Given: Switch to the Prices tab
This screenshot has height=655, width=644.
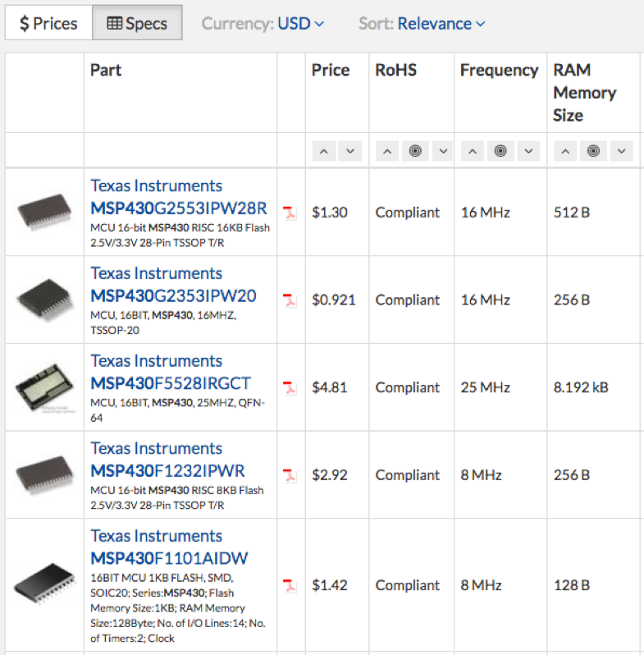Looking at the screenshot, I should [48, 23].
